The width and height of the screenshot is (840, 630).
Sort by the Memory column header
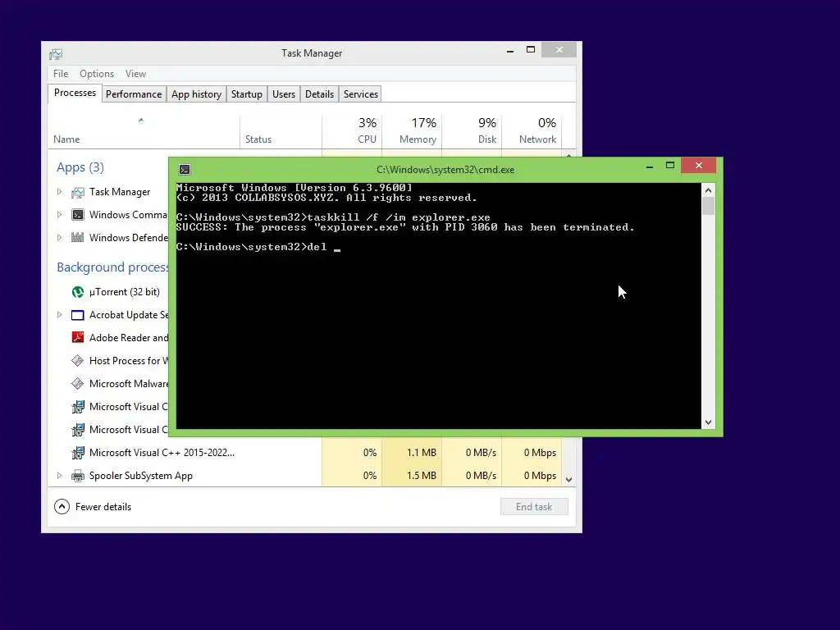pyautogui.click(x=412, y=132)
